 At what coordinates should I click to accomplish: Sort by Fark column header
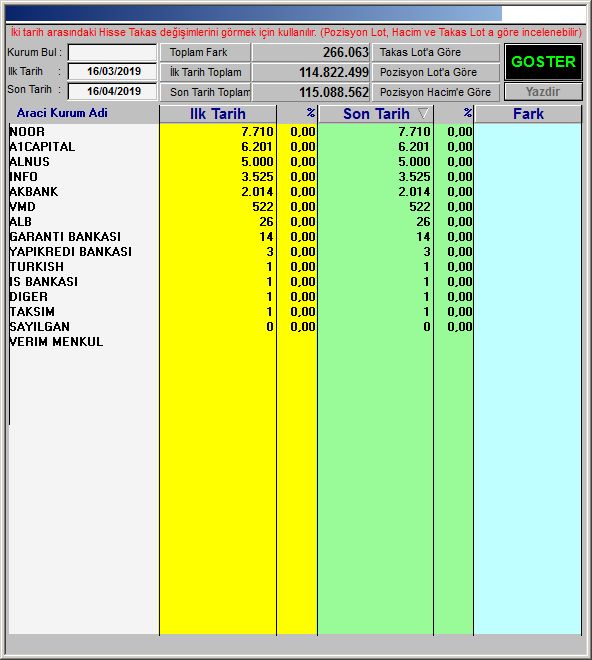point(528,114)
